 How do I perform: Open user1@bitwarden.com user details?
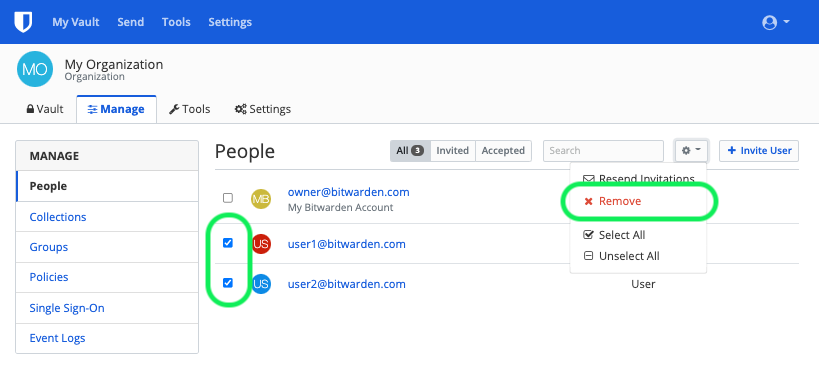[x=347, y=244]
